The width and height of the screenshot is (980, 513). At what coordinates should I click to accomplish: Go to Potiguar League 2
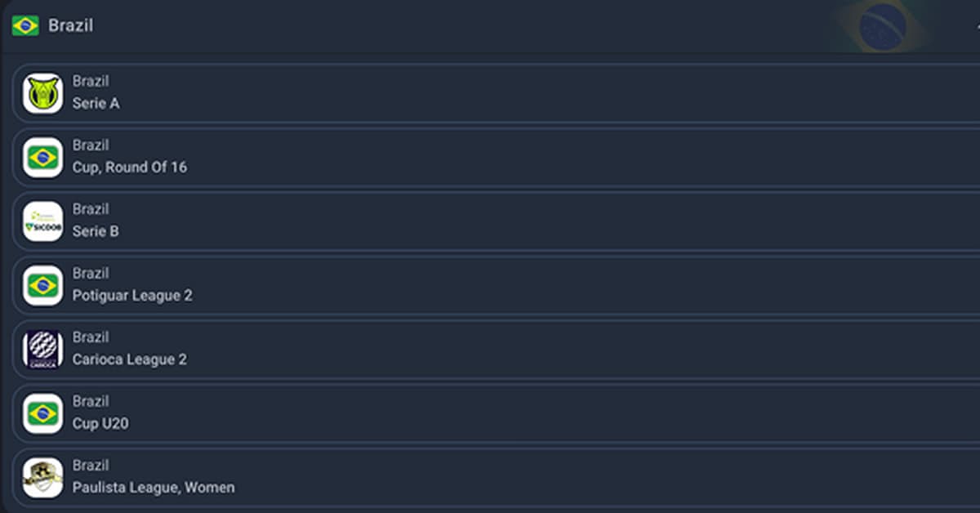coord(132,296)
